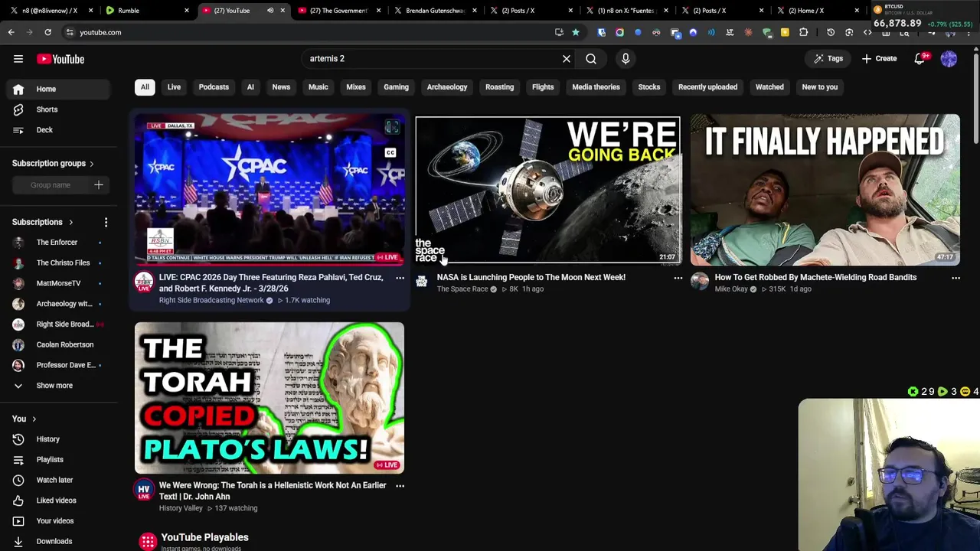
Task: Expand the Subscriptions section header
Action: pyautogui.click(x=43, y=222)
